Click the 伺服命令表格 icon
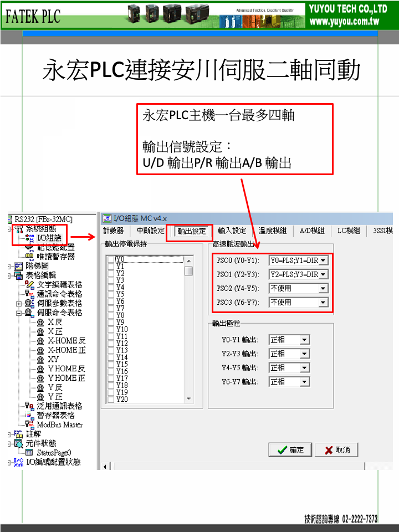The image size is (399, 532). pyautogui.click(x=30, y=313)
